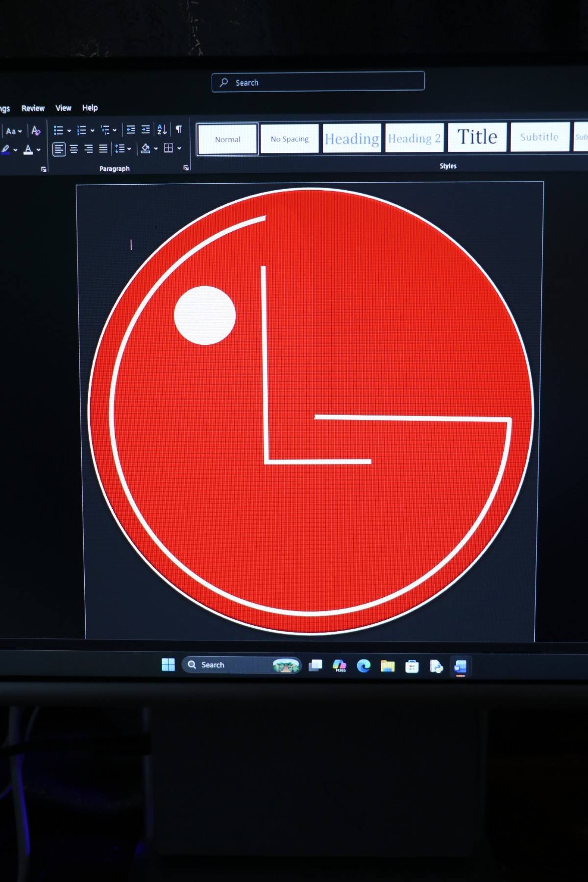Open Task View on the taskbar
588x882 pixels.
coord(316,665)
